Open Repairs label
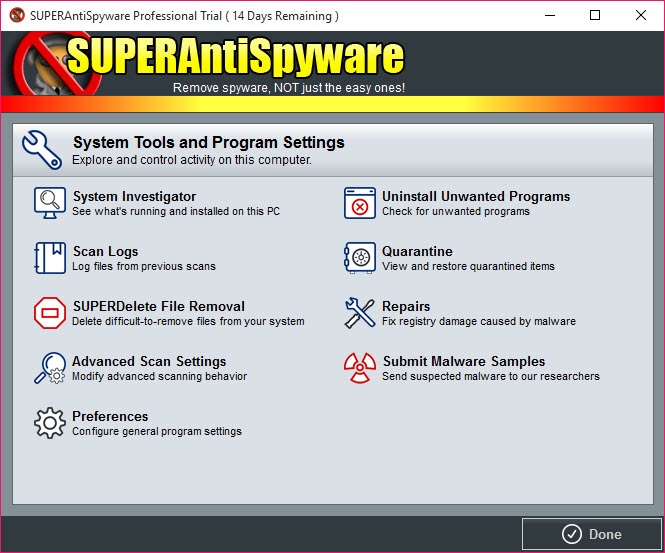The image size is (665, 553). tap(406, 306)
